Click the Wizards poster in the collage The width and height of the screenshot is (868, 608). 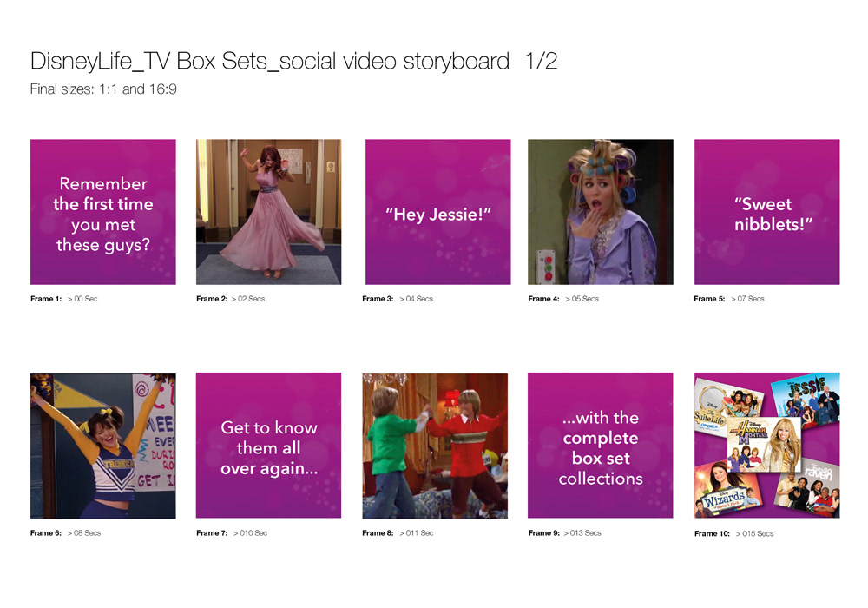tap(728, 490)
